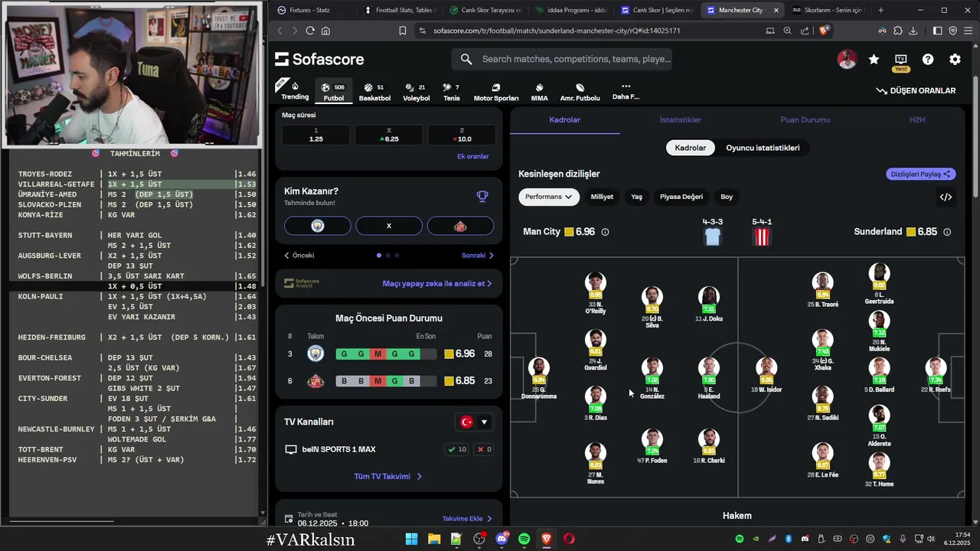Reload the page with browser refresh icon
The width and height of the screenshot is (980, 551).
[x=310, y=31]
